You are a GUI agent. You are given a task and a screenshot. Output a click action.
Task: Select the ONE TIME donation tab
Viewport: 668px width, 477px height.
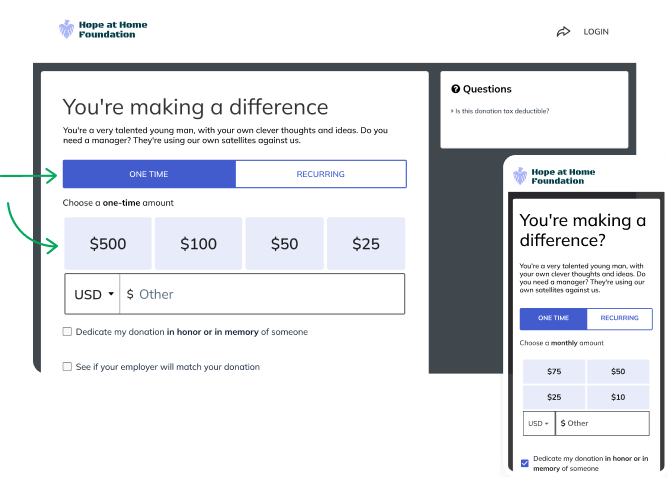click(149, 174)
